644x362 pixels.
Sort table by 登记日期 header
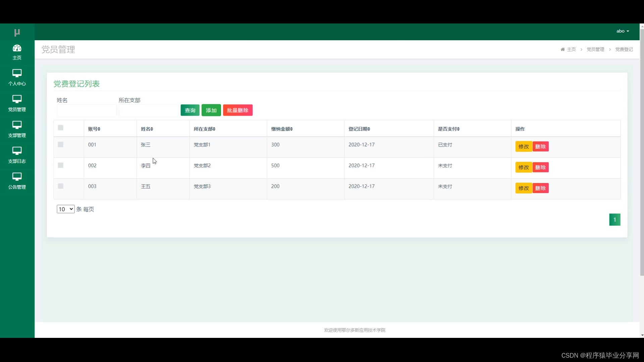point(359,129)
